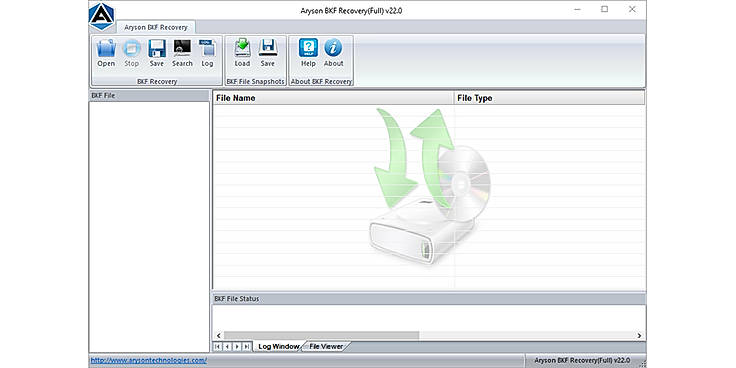Visit the arysontechnologies.com link
The image size is (736, 368).
tap(148, 360)
